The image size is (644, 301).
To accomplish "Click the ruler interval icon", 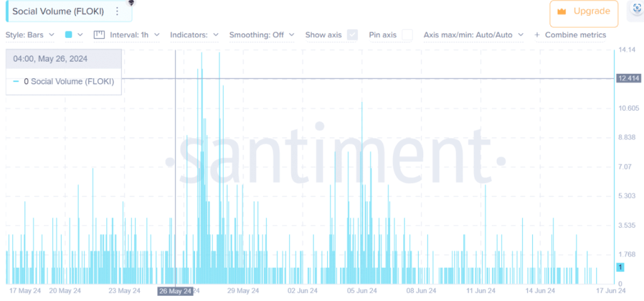I will (x=99, y=35).
